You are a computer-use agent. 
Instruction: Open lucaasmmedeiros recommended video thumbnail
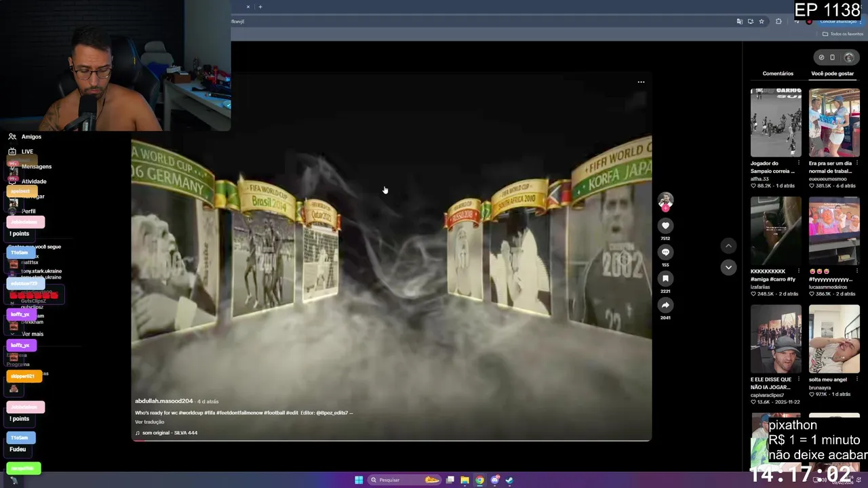[834, 231]
